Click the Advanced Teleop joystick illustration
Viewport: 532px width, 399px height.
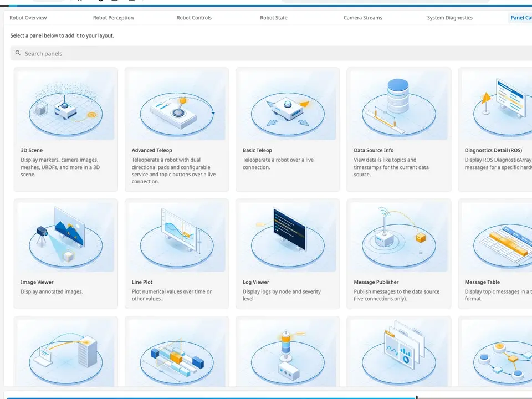click(x=177, y=105)
